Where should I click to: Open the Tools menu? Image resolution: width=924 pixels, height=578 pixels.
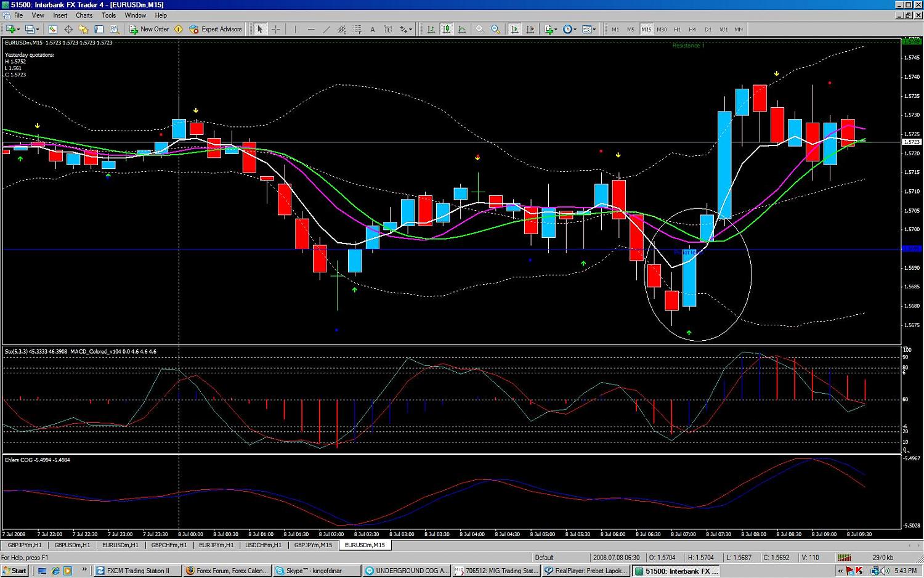[x=109, y=15]
